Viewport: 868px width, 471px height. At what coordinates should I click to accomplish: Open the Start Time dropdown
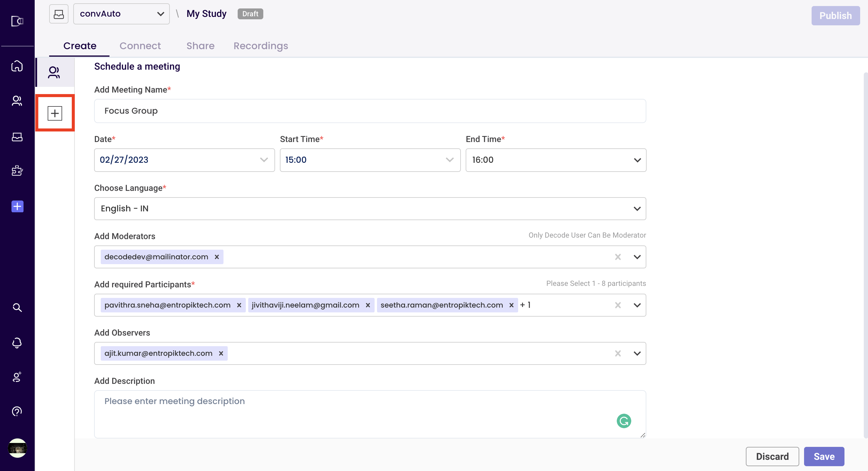pos(370,160)
